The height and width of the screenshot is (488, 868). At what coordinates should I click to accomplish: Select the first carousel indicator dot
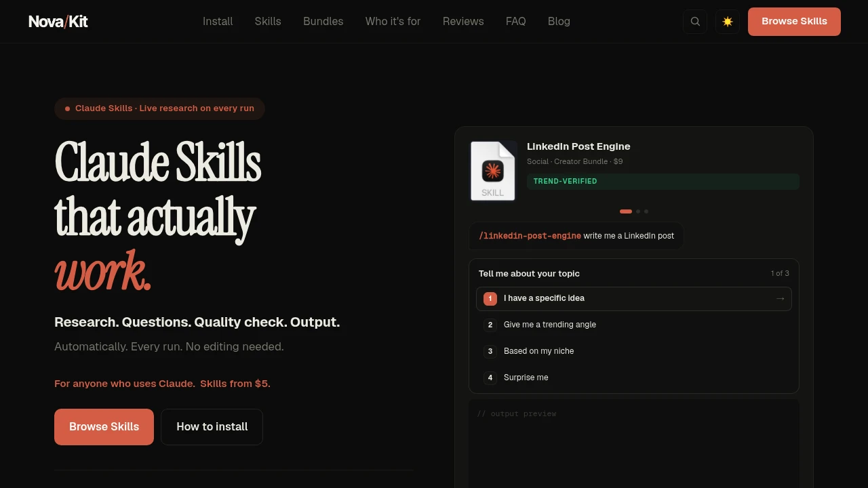tap(626, 211)
